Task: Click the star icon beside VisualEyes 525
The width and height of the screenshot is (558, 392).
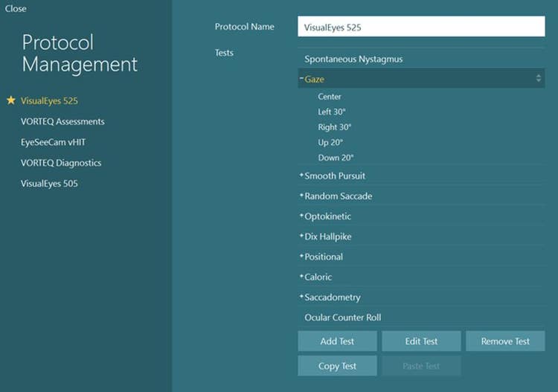Action: pos(11,100)
